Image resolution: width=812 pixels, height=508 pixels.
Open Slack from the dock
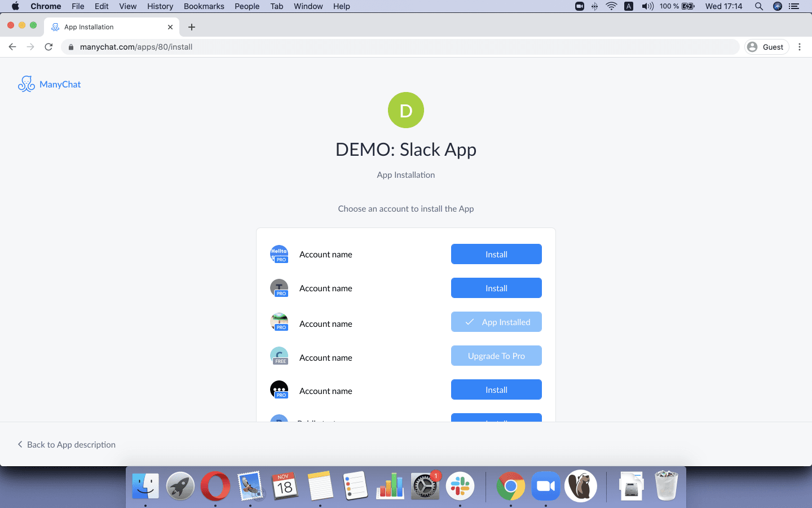(460, 486)
